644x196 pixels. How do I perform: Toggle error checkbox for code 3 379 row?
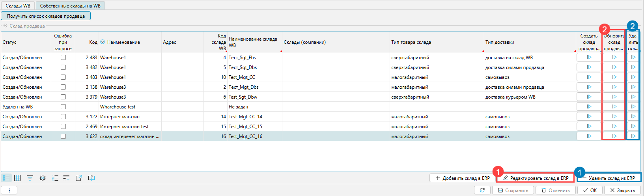point(63,97)
